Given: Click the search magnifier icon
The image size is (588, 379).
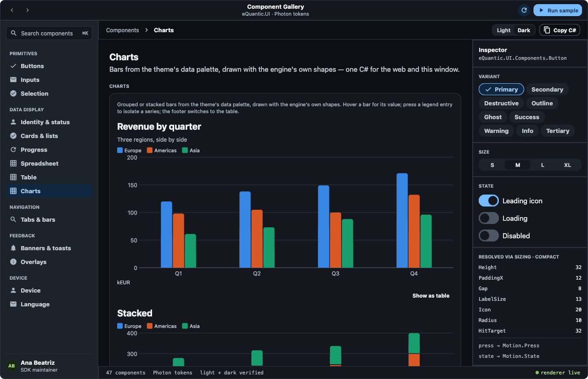Looking at the screenshot, I should [14, 33].
